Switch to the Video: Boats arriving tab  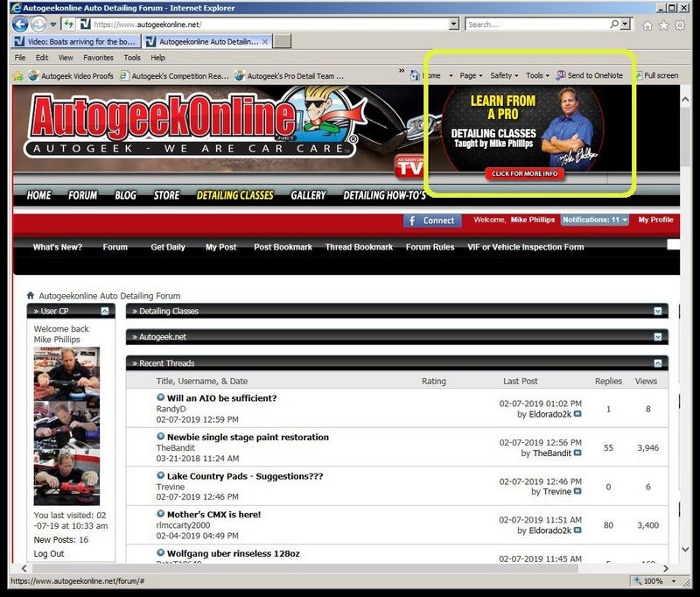[x=75, y=41]
